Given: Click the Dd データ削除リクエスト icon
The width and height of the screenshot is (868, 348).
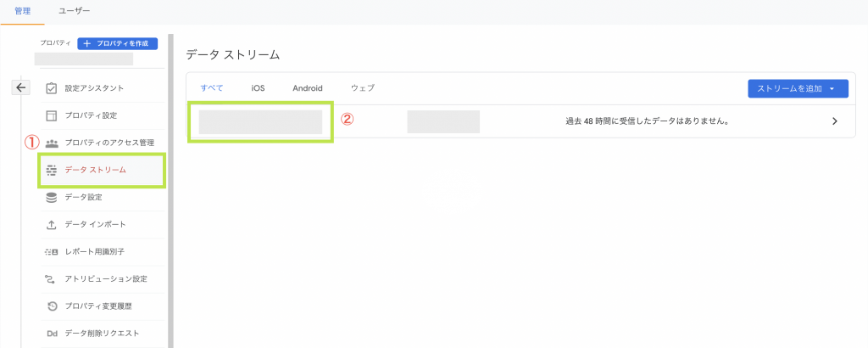Looking at the screenshot, I should coord(51,333).
